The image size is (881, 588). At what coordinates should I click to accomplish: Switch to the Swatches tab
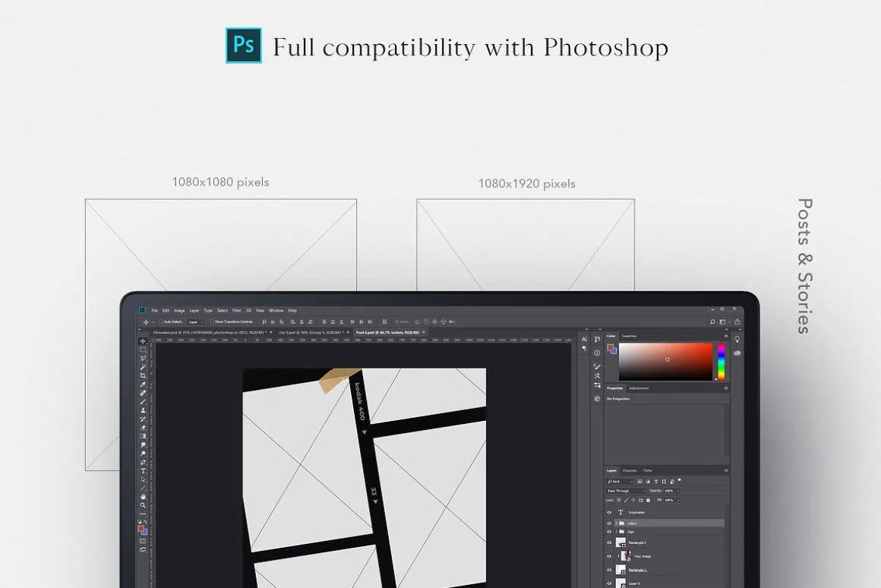pos(630,336)
